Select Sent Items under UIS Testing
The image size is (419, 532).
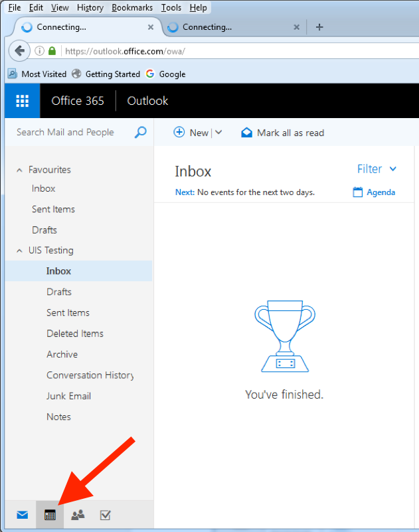(68, 313)
